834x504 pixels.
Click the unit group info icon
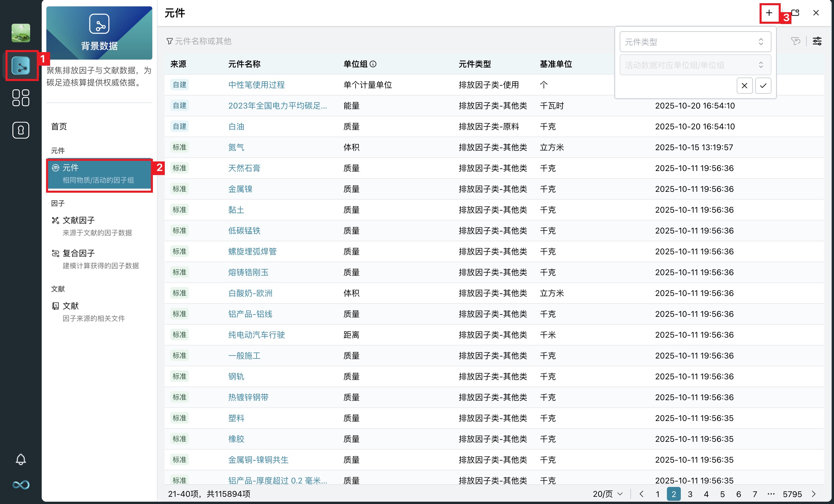[x=373, y=64]
